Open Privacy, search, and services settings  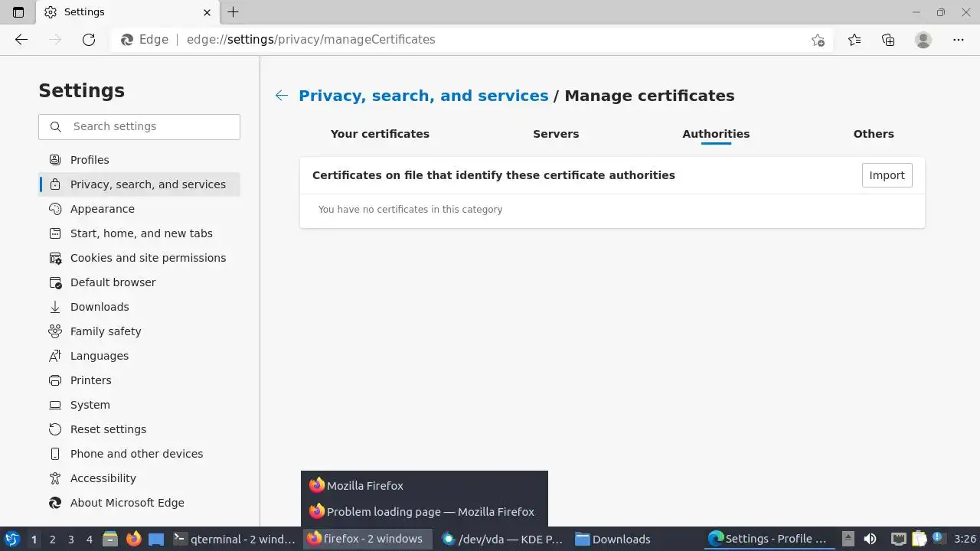pyautogui.click(x=139, y=184)
